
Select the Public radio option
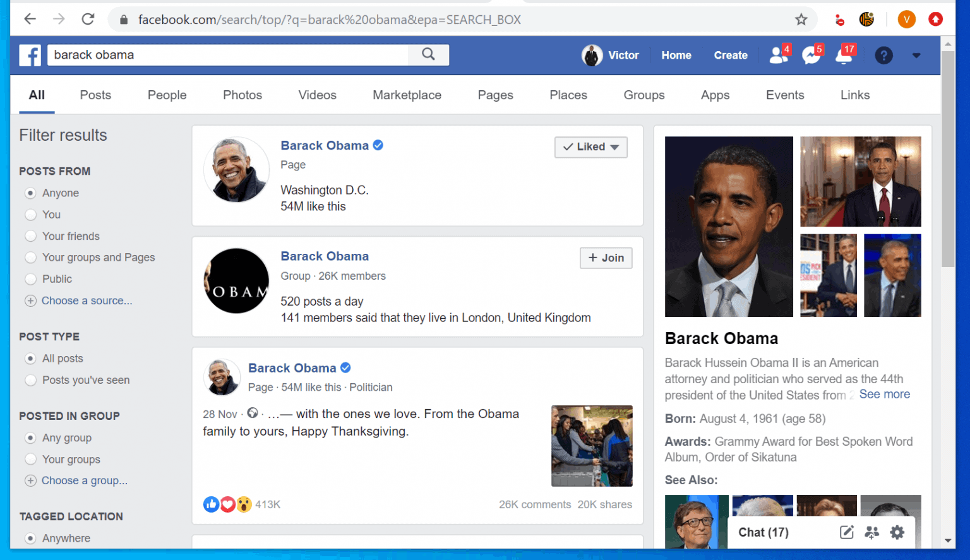pyautogui.click(x=30, y=279)
